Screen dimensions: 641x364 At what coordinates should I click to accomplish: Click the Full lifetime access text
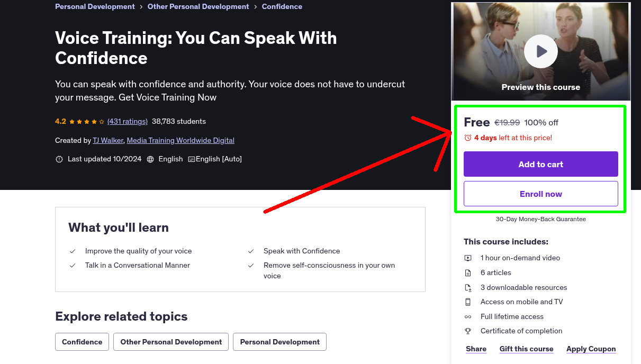click(x=512, y=317)
